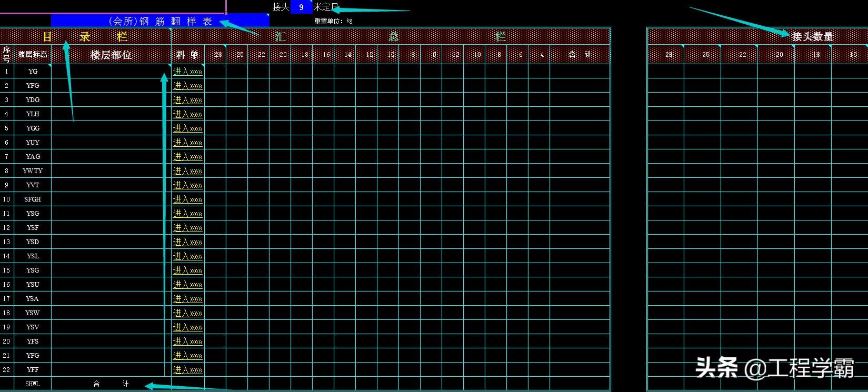The image size is (868, 392).
Task: Select the 楼层标高 cell labeled YSA
Action: [x=33, y=299]
